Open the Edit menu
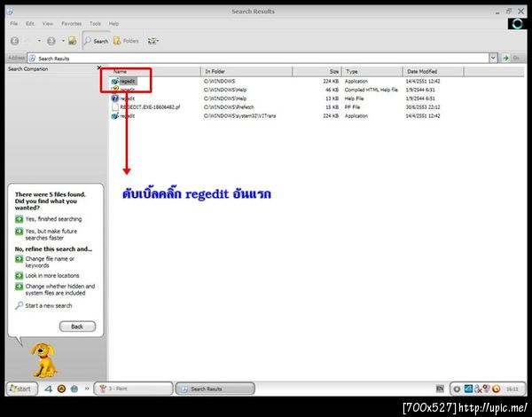532x417 pixels. point(30,24)
